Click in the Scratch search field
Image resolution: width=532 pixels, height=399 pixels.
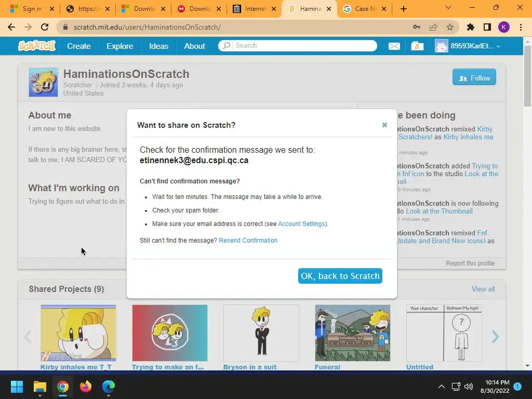click(305, 46)
